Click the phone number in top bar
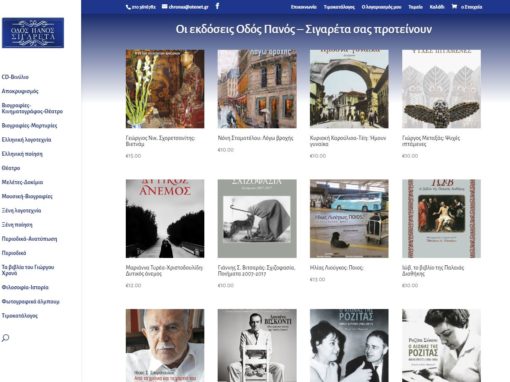Image resolution: width=510 pixels, height=382 pixels. click(x=144, y=7)
